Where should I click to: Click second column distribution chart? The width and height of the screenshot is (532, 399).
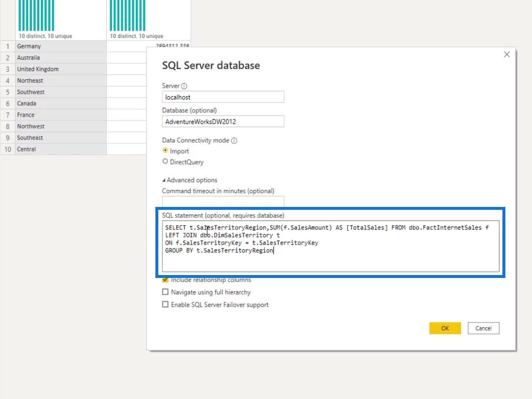click(128, 16)
